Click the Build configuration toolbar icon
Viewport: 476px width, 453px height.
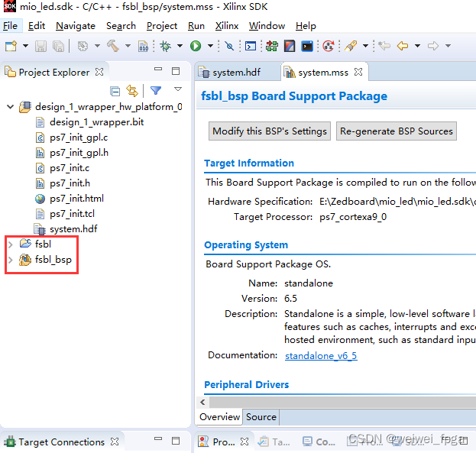click(x=83, y=46)
